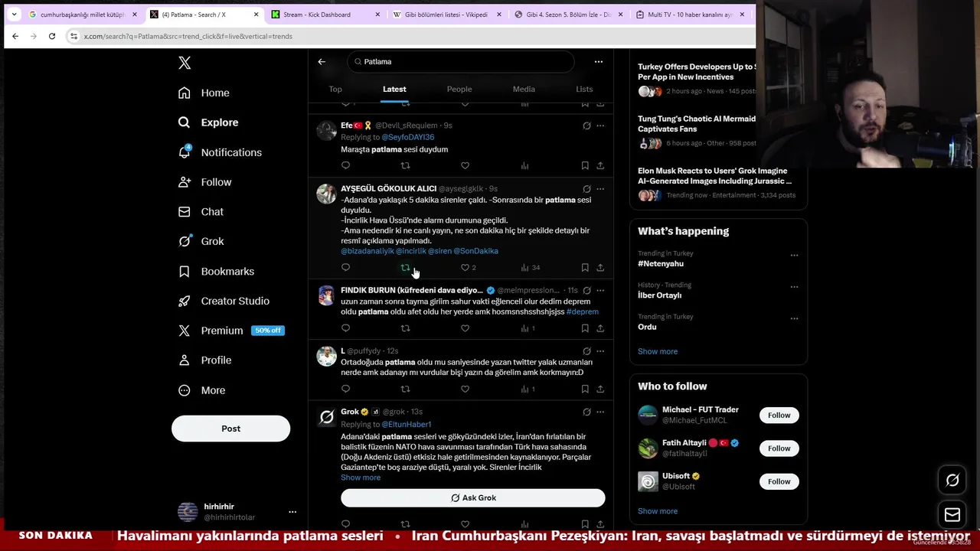Like Efe's tweet
The width and height of the screenshot is (980, 551).
pyautogui.click(x=465, y=165)
